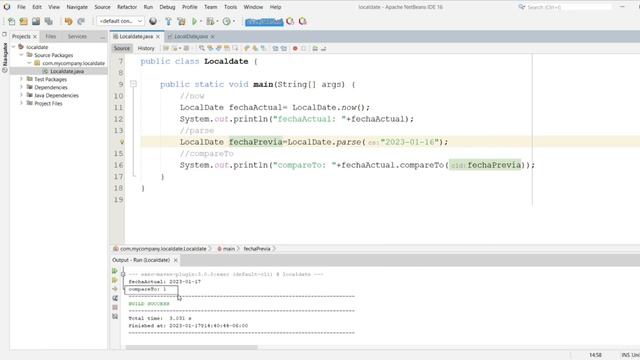Click the debug/settings icon in Output sidebar
The width and height of the screenshot is (640, 360).
click(x=115, y=298)
